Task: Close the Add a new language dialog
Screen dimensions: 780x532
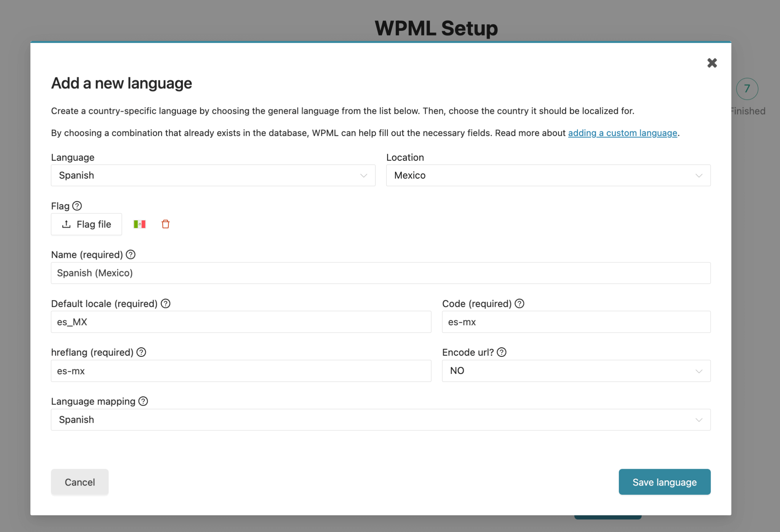Action: (x=712, y=63)
